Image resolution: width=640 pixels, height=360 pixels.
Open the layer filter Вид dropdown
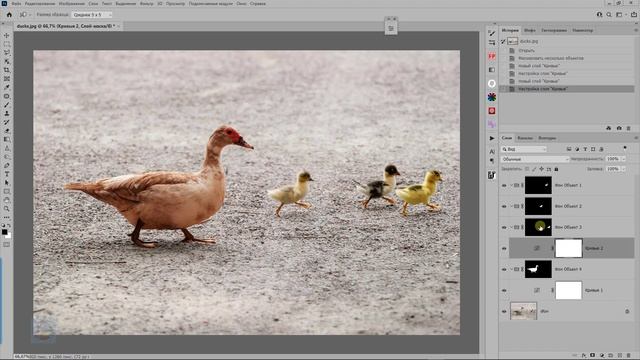pyautogui.click(x=524, y=149)
